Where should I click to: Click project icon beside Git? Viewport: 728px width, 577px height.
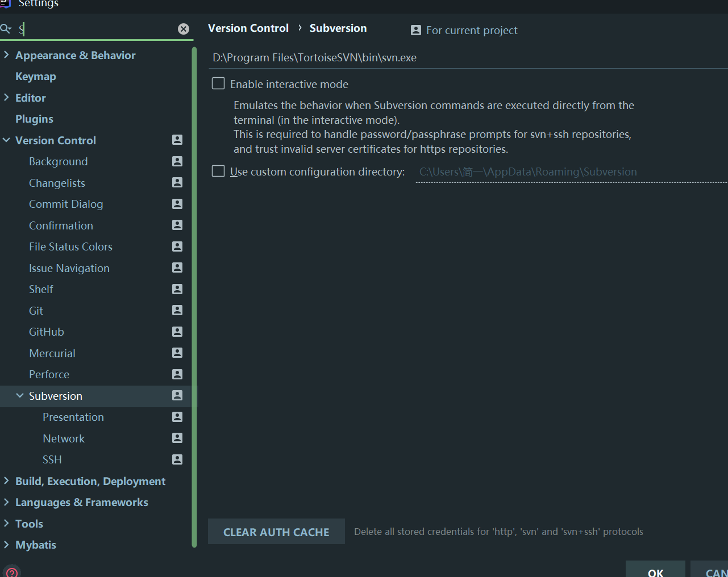[177, 310]
